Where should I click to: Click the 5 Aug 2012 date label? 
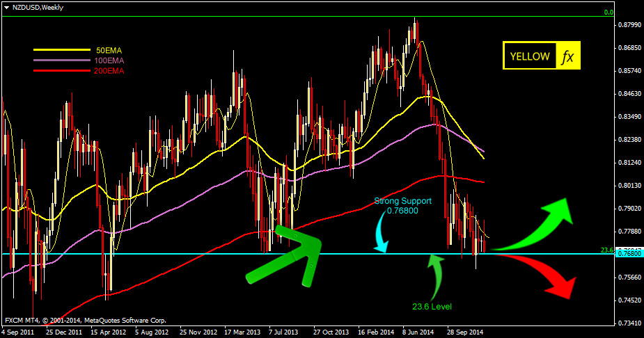152,332
